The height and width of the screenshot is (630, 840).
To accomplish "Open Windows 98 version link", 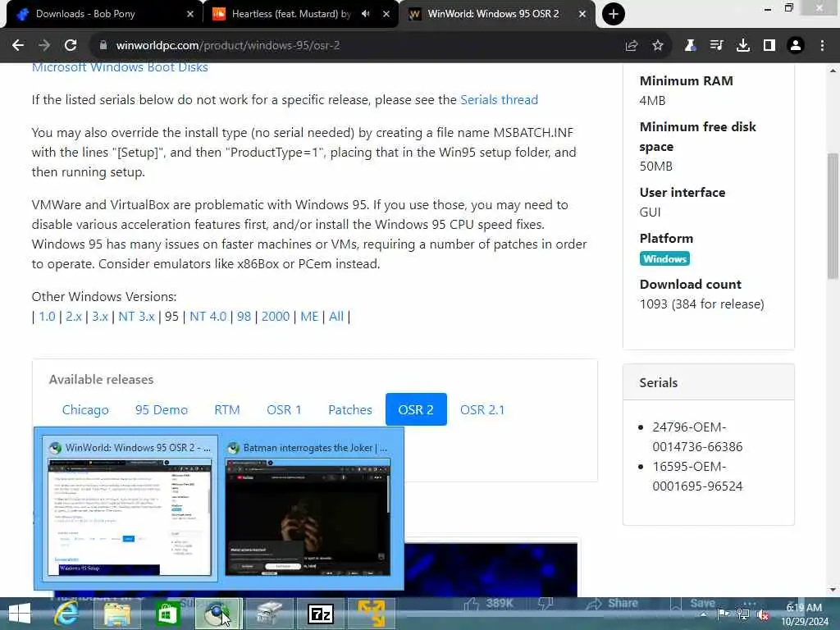I will coord(244,317).
